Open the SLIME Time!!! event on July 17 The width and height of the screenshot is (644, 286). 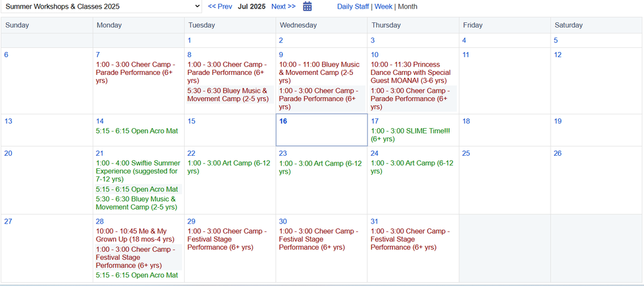coord(411,135)
